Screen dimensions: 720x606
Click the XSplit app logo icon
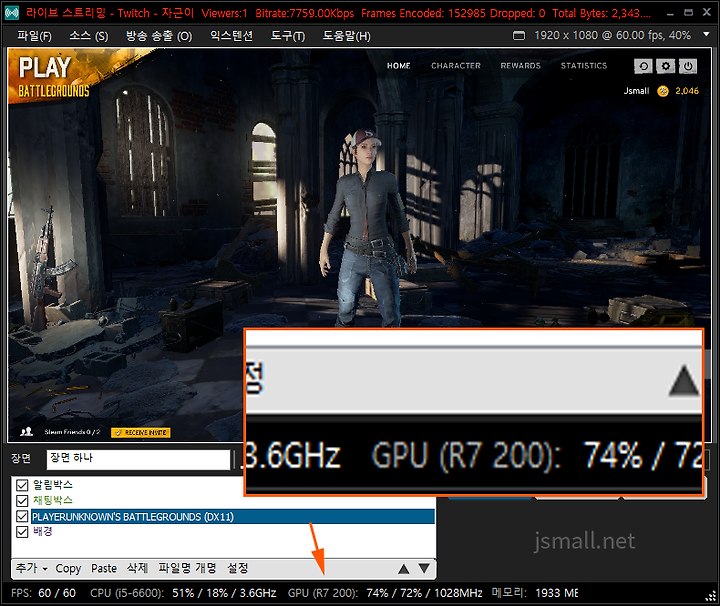(11, 12)
